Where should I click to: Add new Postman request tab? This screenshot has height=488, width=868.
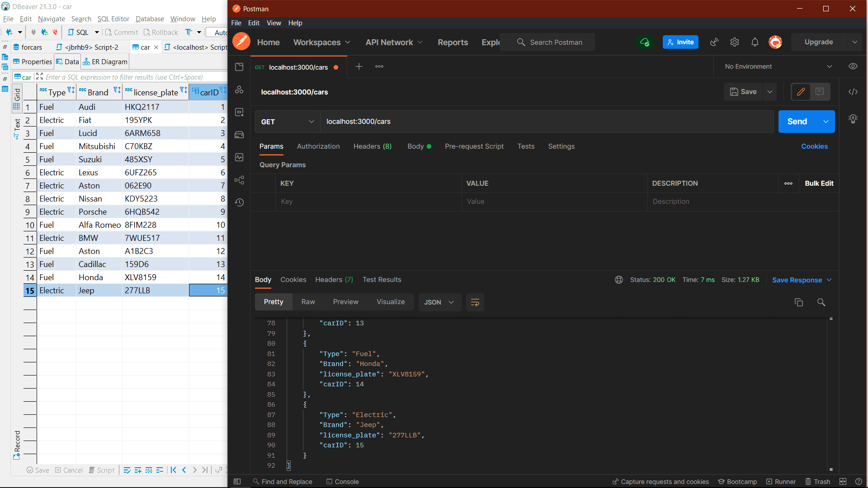(359, 66)
